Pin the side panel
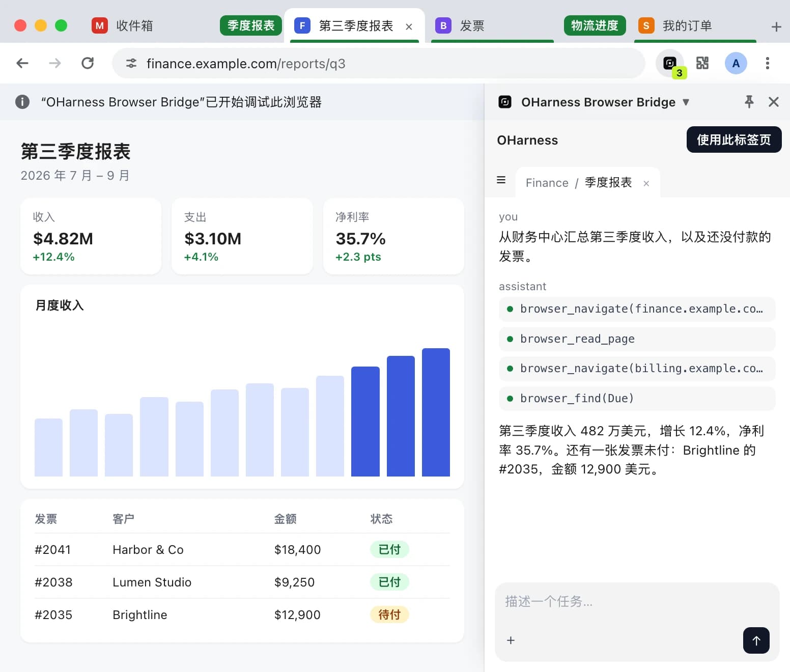 [x=749, y=102]
